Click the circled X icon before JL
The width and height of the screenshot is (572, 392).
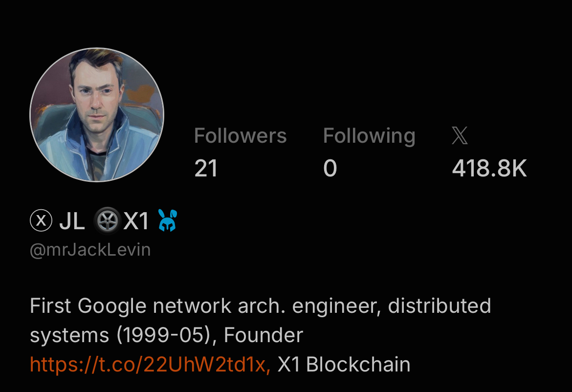(x=41, y=220)
